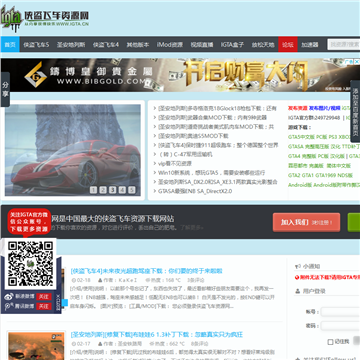Open the 侠盗飞车4 menu item
The image size is (360, 360).
pos(106,44)
